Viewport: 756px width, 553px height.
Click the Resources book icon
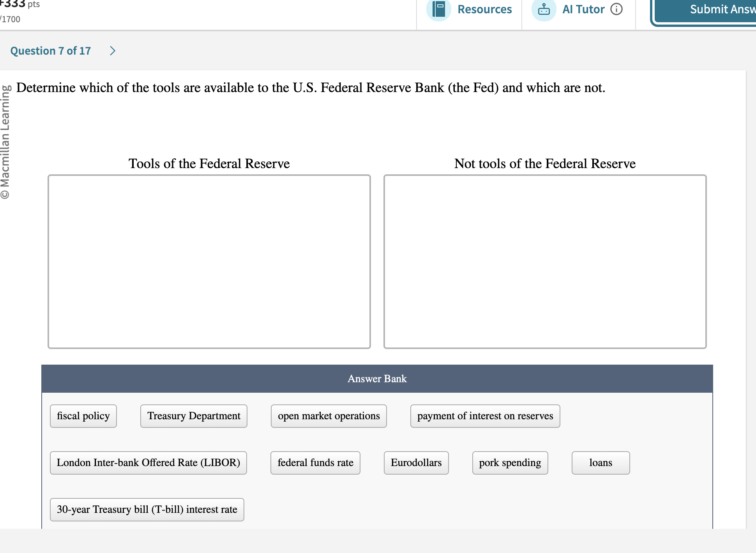click(439, 9)
